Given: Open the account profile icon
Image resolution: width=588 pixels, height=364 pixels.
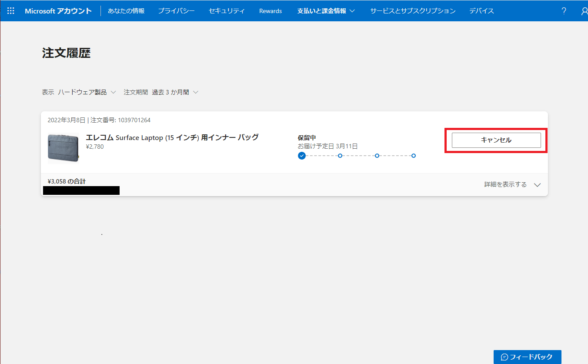Looking at the screenshot, I should click(584, 11).
